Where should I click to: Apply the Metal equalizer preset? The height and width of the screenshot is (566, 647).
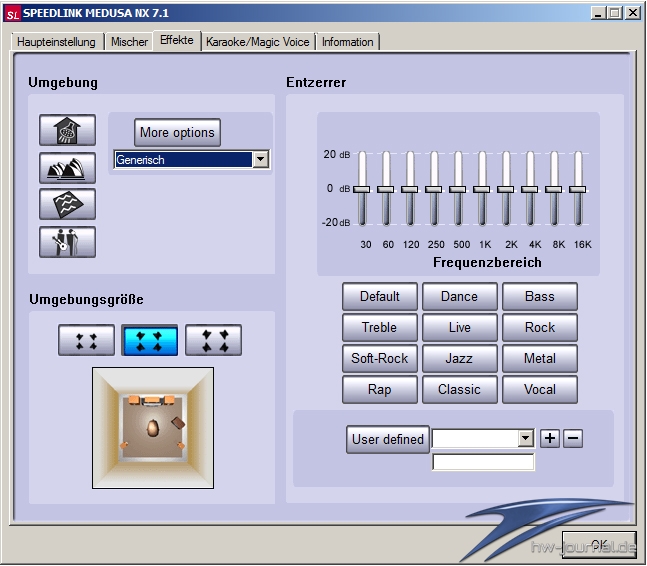coord(540,358)
